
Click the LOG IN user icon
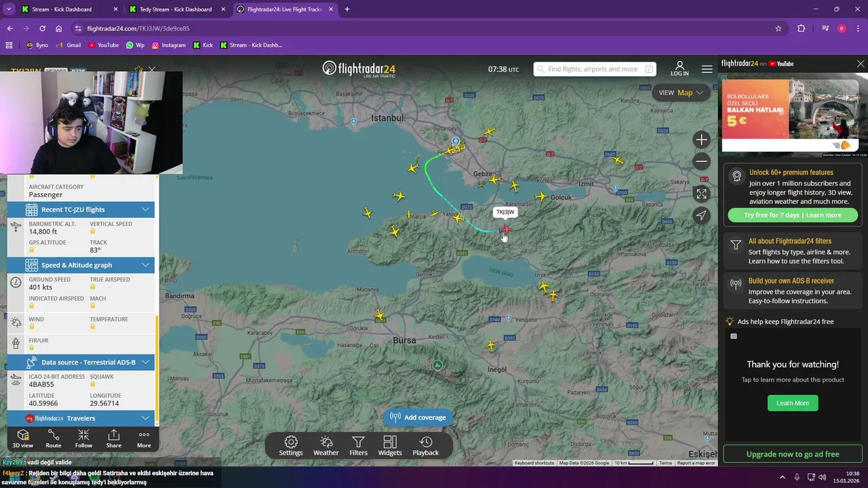coord(679,68)
